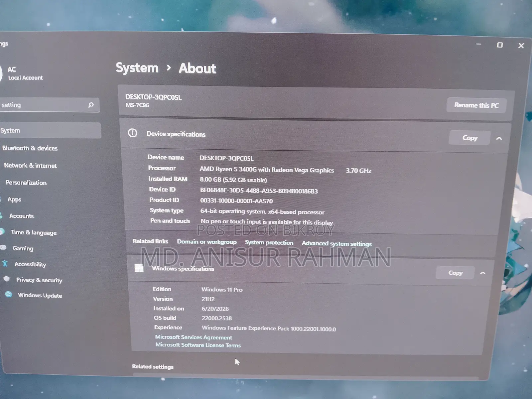This screenshot has width=532, height=399.
Task: Select Gaming in the sidebar
Action: tap(23, 248)
